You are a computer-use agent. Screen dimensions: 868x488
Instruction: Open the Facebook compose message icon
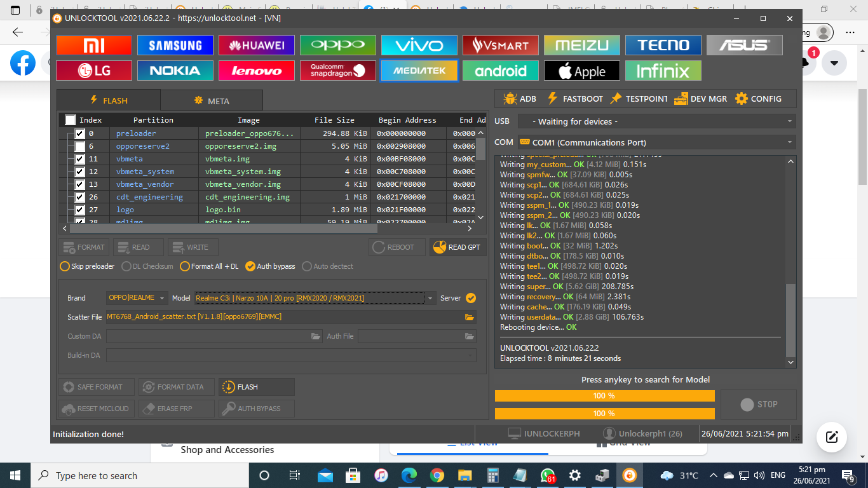click(832, 437)
